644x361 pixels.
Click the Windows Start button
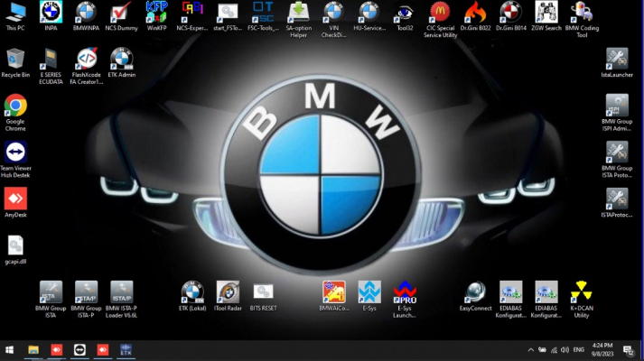pos(10,349)
